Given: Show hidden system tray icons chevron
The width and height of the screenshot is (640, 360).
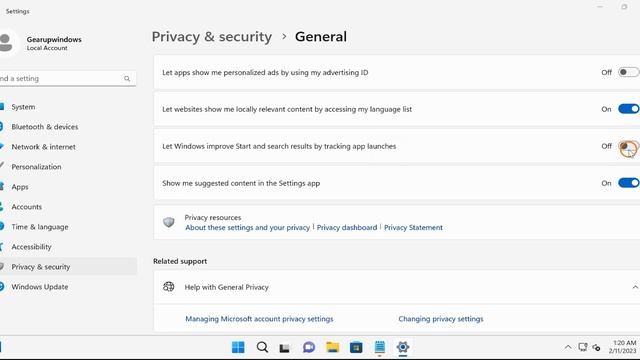Looking at the screenshot, I should (x=568, y=347).
